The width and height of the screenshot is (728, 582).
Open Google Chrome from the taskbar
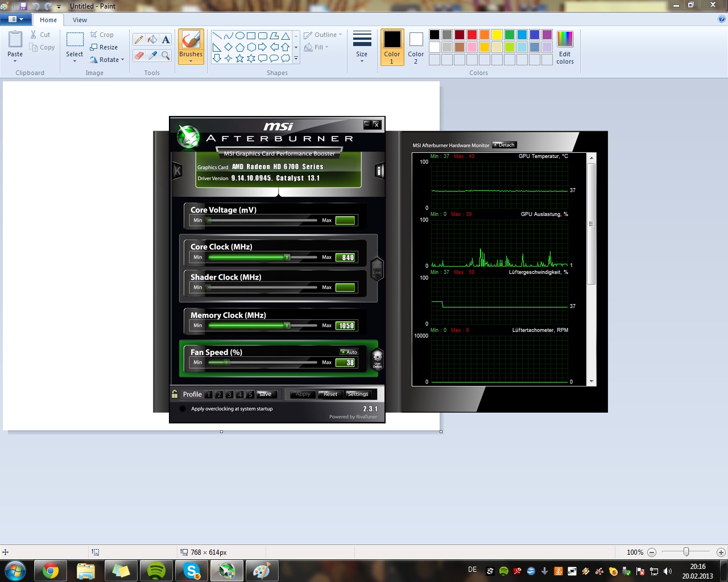click(51, 571)
